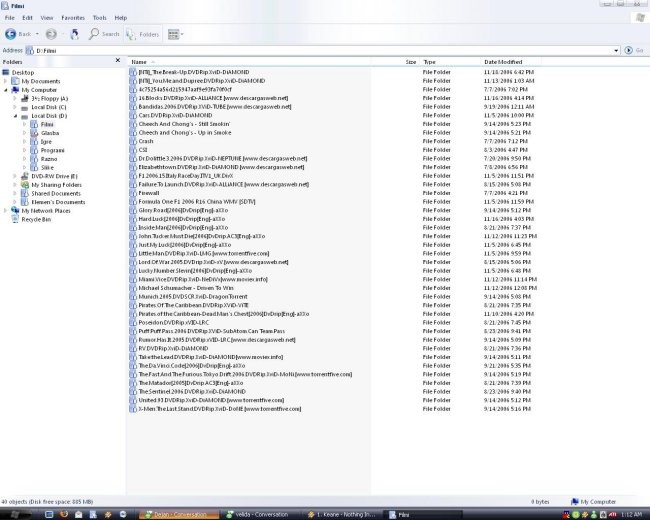The image size is (650, 520).
Task: Select the Munich.2005.DVDSCR folder name
Action: tap(193, 297)
